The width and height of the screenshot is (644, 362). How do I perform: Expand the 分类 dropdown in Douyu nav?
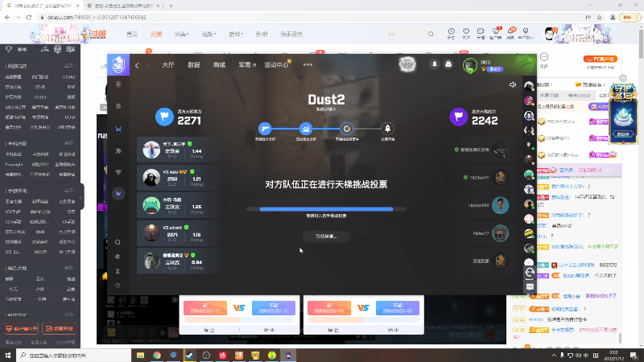[181, 34]
